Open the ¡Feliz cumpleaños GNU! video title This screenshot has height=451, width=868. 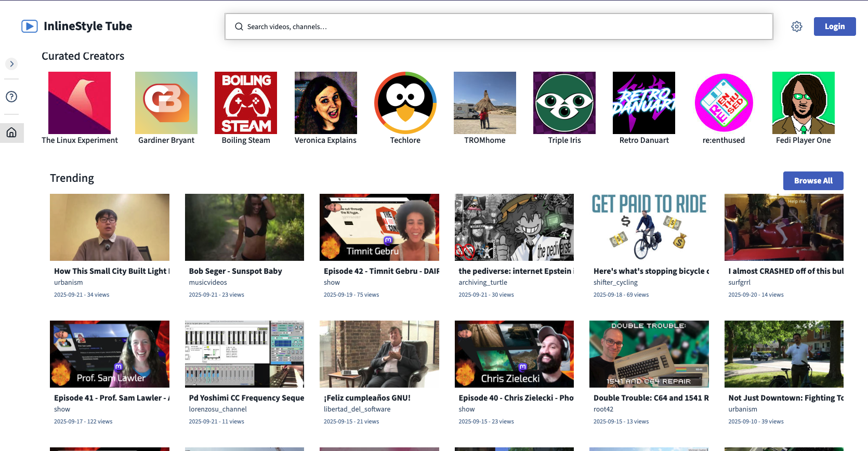(367, 398)
